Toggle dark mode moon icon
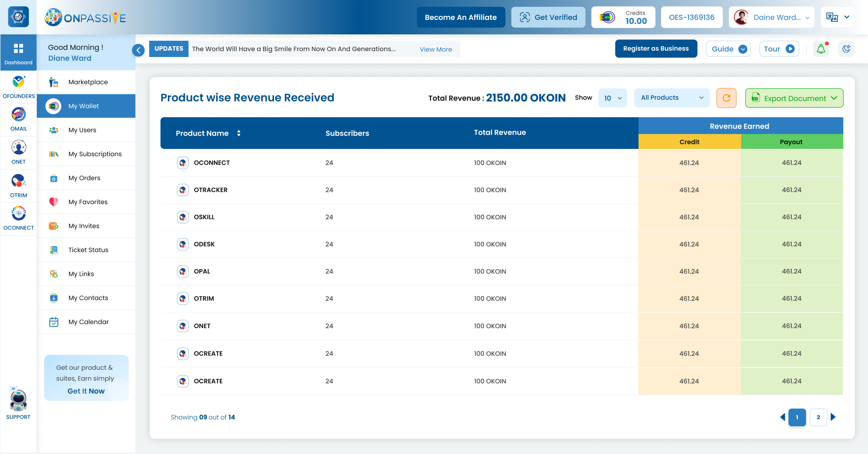 click(x=846, y=49)
